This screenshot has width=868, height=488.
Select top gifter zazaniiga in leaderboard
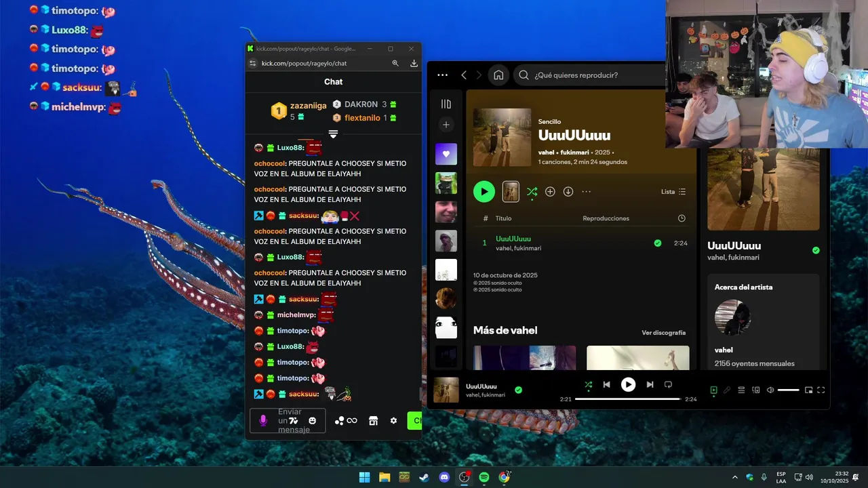tap(299, 110)
